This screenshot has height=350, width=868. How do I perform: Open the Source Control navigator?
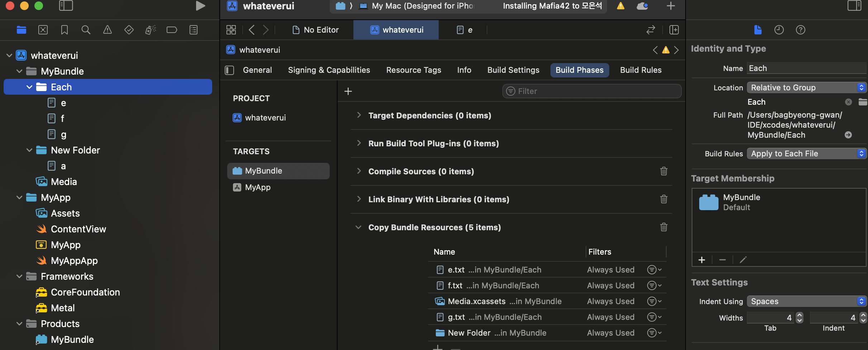pyautogui.click(x=43, y=30)
